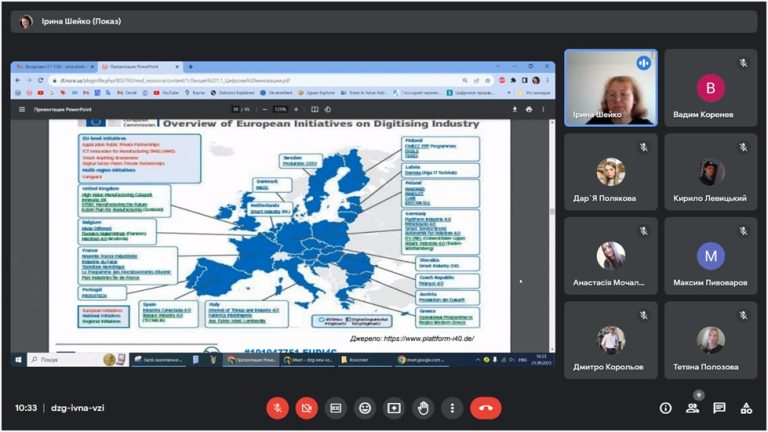Click Тетяна Полозова's avatar photo
This screenshot has height=432, width=768.
tap(710, 340)
